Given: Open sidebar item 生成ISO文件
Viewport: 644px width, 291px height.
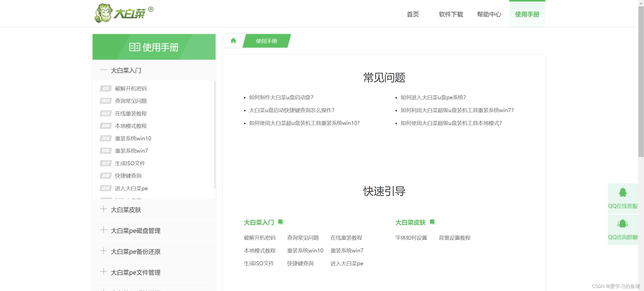Looking at the screenshot, I should (130, 163).
